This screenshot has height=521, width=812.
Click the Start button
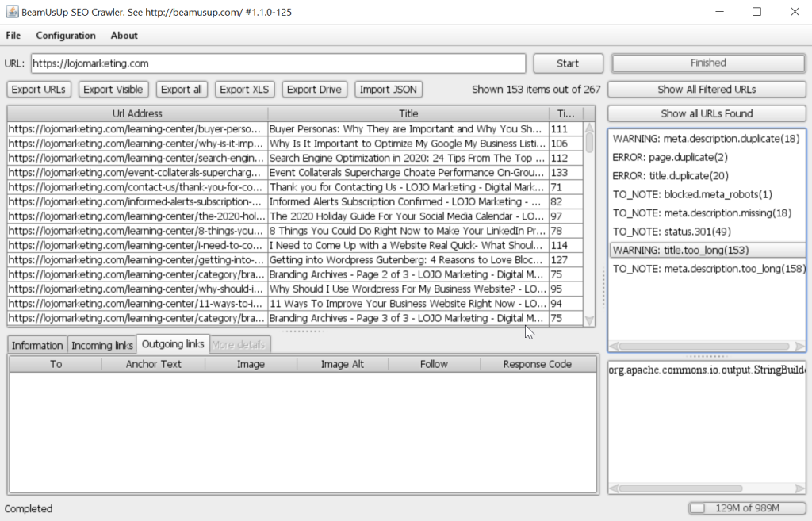click(x=568, y=63)
